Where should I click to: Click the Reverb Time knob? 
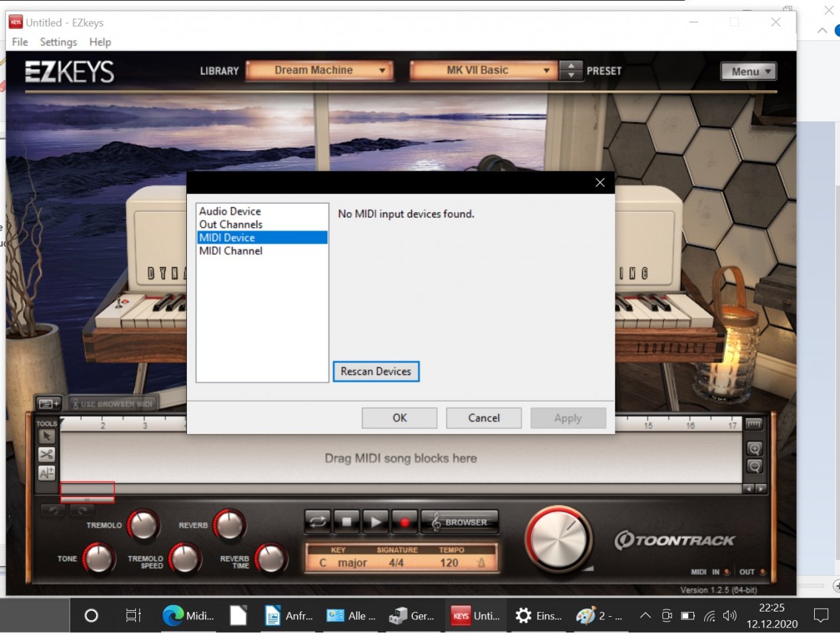(270, 558)
